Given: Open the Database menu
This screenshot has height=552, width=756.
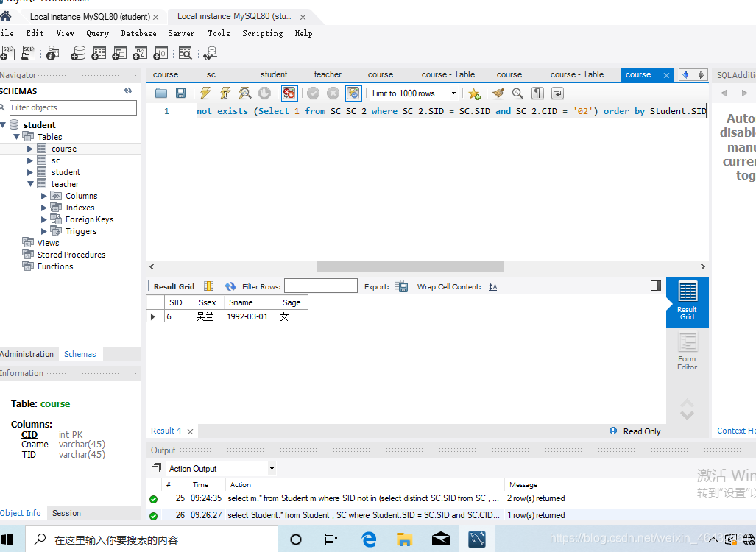Looking at the screenshot, I should click(x=138, y=33).
